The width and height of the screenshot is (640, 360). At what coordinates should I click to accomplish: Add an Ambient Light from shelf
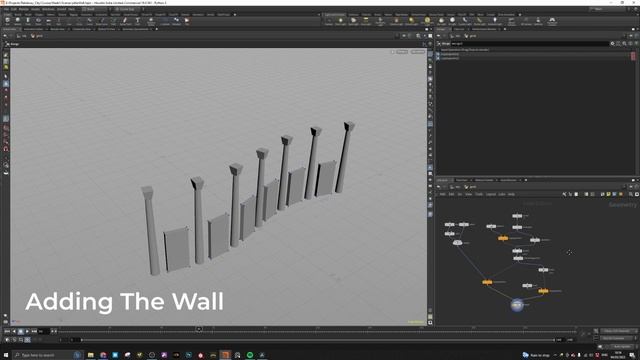pyautogui.click(x=495, y=21)
